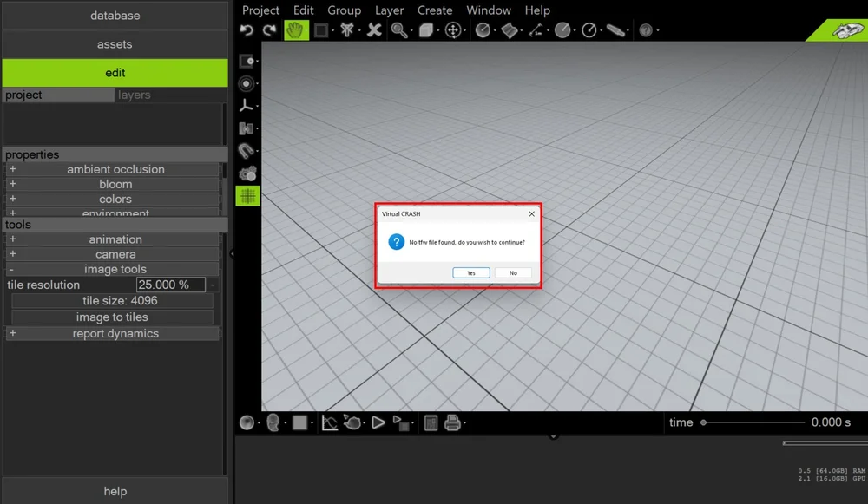Click the gray square icon in bottom toolbar
Viewport: 868px width, 504px height.
pos(299,422)
